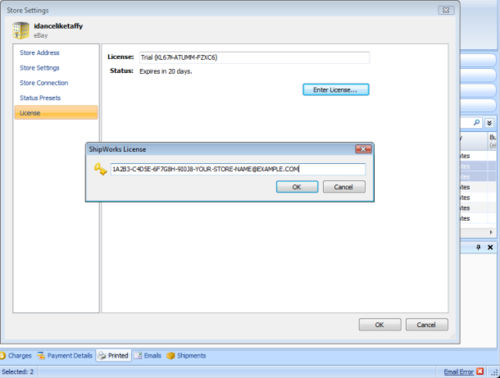The width and height of the screenshot is (500, 378).
Task: Click the Emails tab icon
Action: pyautogui.click(x=138, y=356)
